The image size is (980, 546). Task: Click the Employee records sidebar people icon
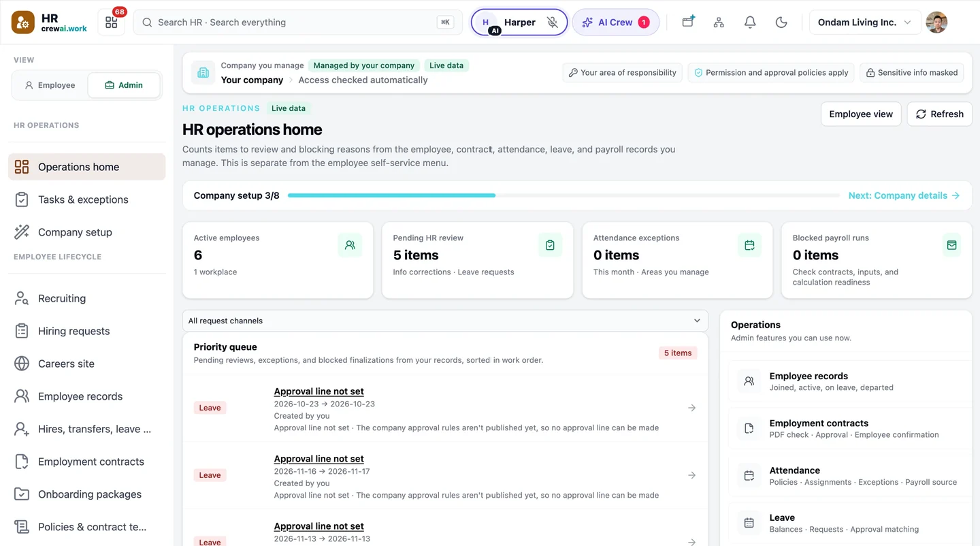(22, 396)
